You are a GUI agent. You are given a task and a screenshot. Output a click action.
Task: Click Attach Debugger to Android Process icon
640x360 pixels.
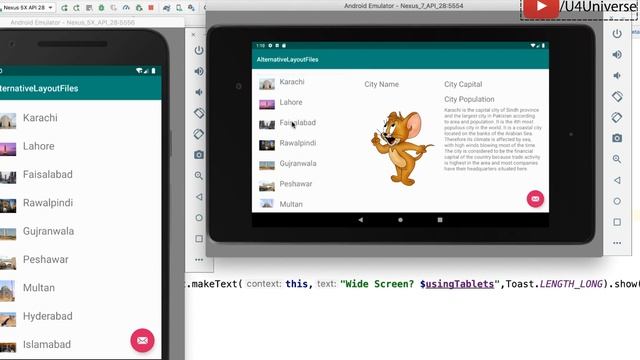coord(139,8)
